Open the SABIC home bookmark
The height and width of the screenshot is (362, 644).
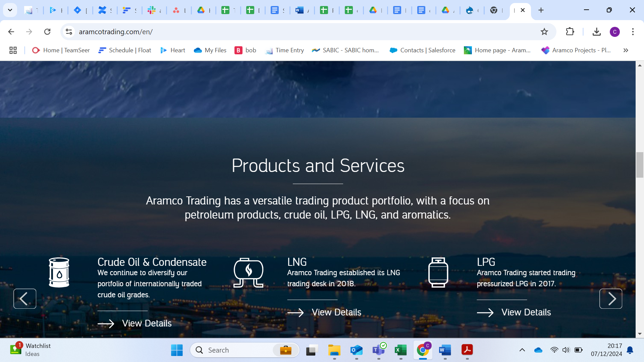point(345,50)
